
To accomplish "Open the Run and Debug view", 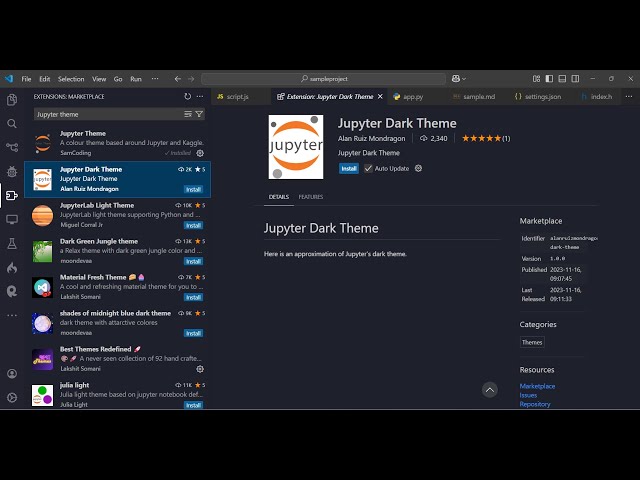I will 12,172.
